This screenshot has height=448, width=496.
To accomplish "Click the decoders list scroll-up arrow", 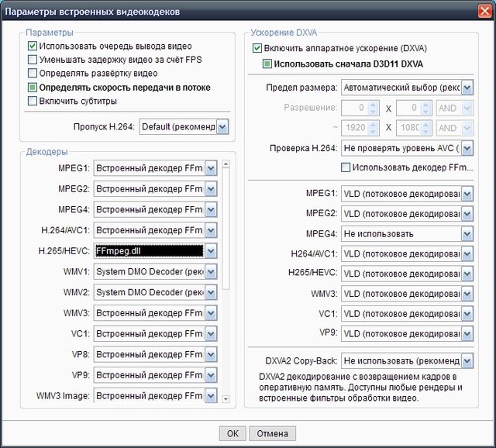I will point(226,164).
